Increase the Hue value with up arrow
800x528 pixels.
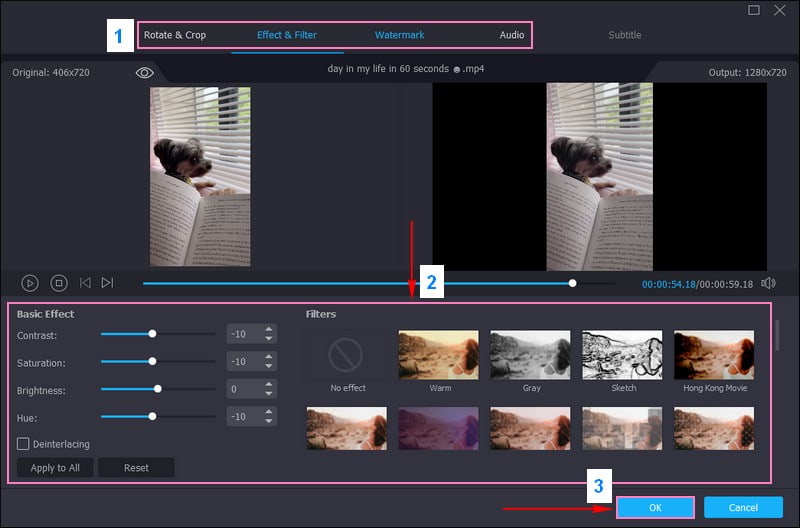click(x=268, y=411)
